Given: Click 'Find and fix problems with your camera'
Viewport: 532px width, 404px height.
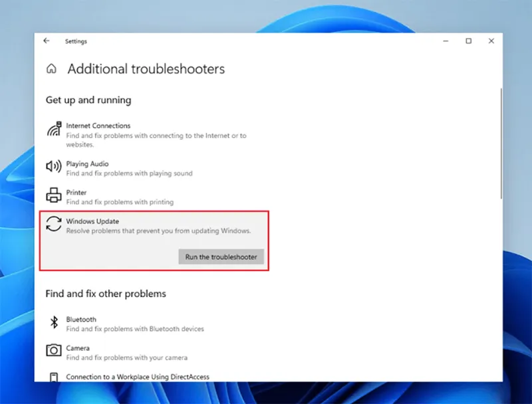Looking at the screenshot, I should [127, 357].
